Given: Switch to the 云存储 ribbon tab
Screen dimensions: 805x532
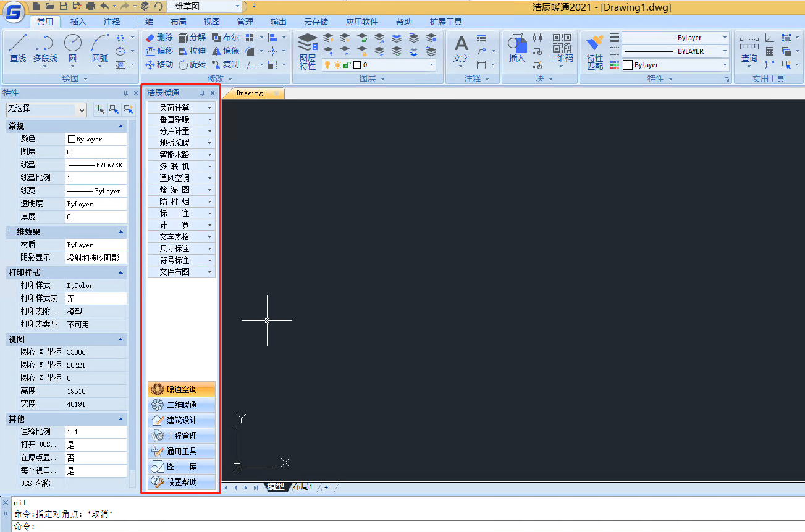Looking at the screenshot, I should tap(316, 22).
